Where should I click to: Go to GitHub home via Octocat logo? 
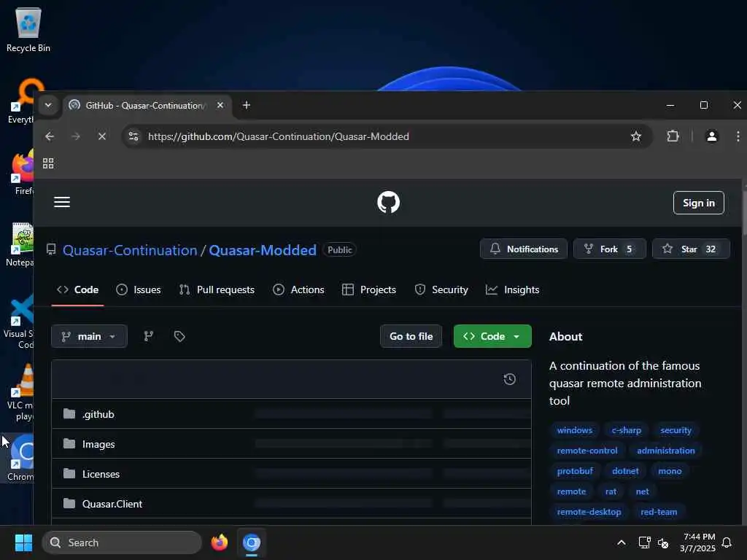(x=388, y=203)
